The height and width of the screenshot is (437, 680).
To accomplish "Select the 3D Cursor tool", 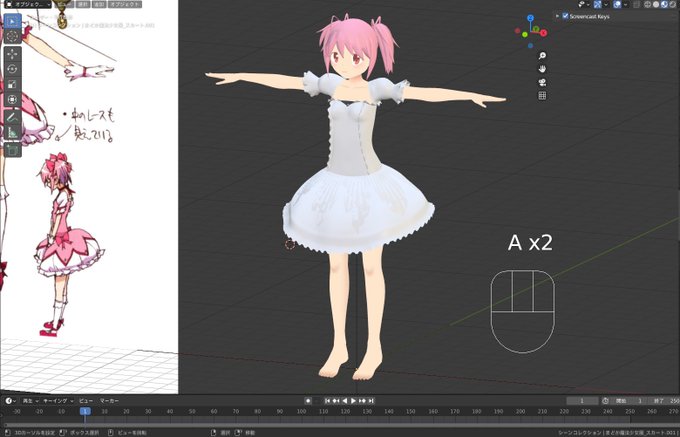I will click(12, 37).
